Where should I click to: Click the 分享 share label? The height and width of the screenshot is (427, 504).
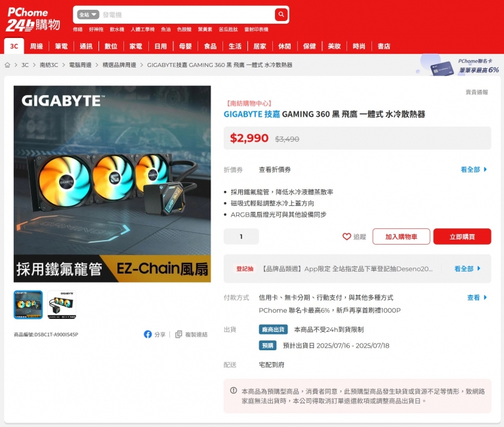pyautogui.click(x=159, y=335)
